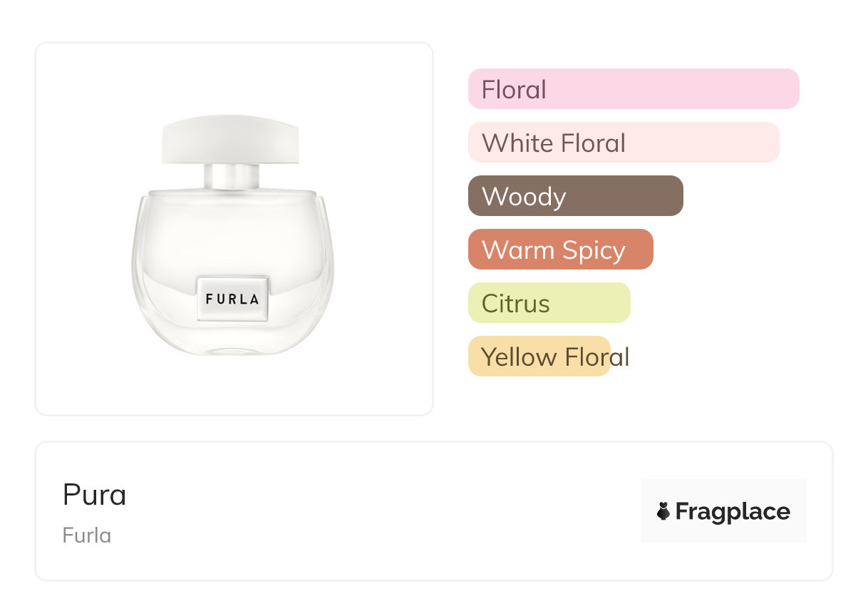Select the pink Floral accord bar
Screen dimensions: 868x616
pos(633,89)
